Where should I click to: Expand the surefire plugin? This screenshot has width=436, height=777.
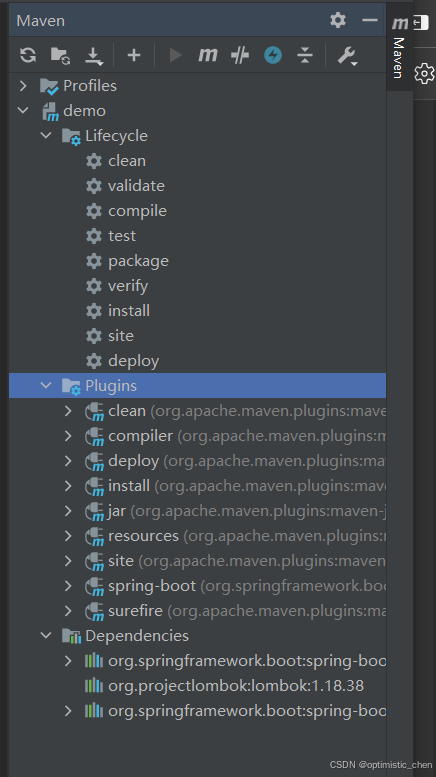pyautogui.click(x=68, y=610)
